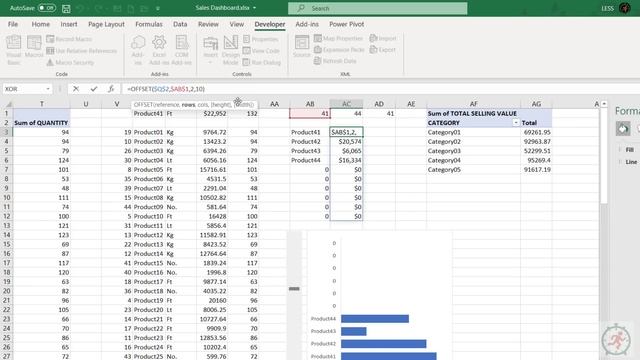The width and height of the screenshot is (640, 360).
Task: Open Macro Security
Action: click(x=70, y=62)
